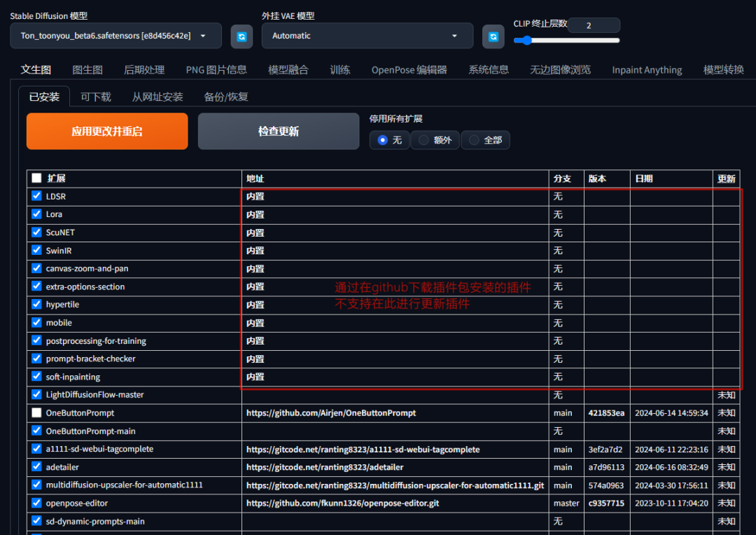
Task: Click the 应用更改并重启 button
Action: (107, 131)
